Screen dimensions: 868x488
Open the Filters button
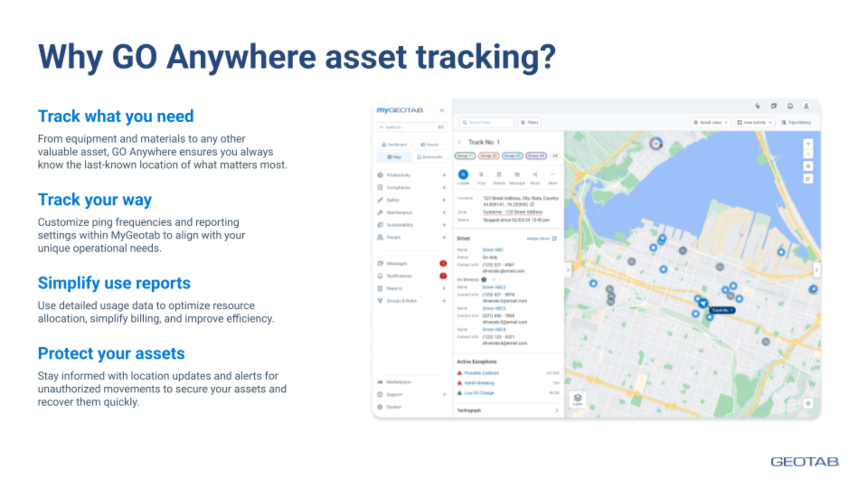pos(530,122)
